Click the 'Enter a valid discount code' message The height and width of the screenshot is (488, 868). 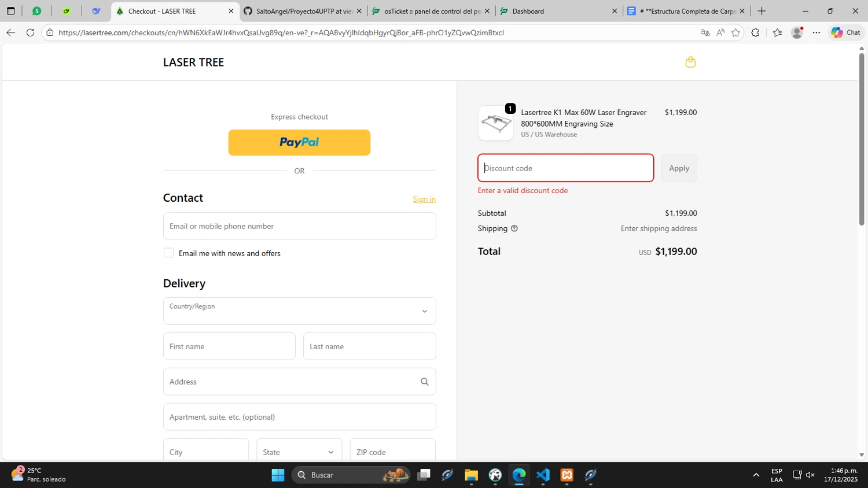(523, 190)
